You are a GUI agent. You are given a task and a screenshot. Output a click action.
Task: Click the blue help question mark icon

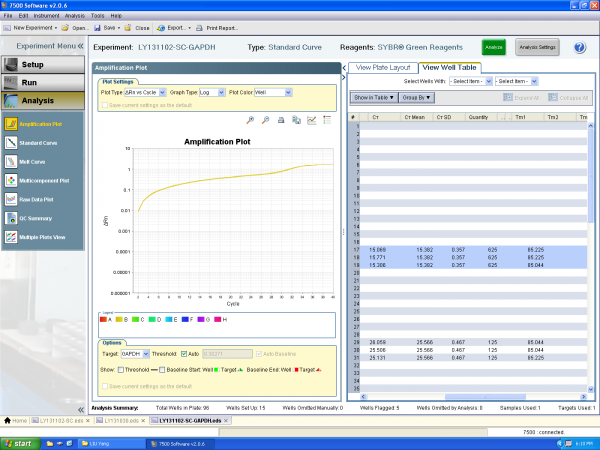click(x=579, y=47)
